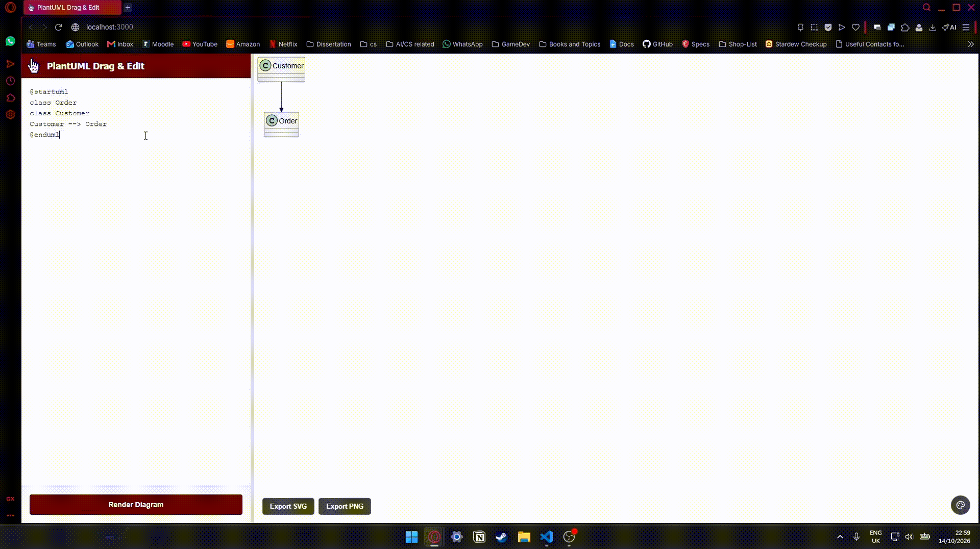980x549 pixels.
Task: Click the Render Diagram button
Action: (x=136, y=505)
